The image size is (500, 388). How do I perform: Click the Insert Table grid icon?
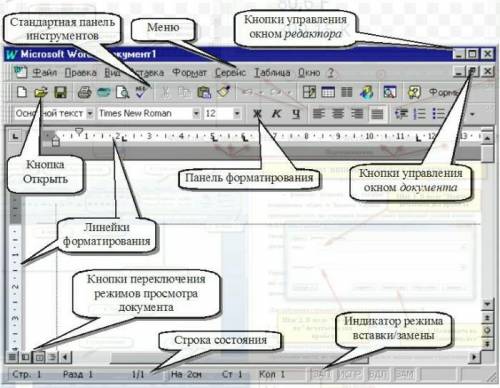(x=328, y=92)
